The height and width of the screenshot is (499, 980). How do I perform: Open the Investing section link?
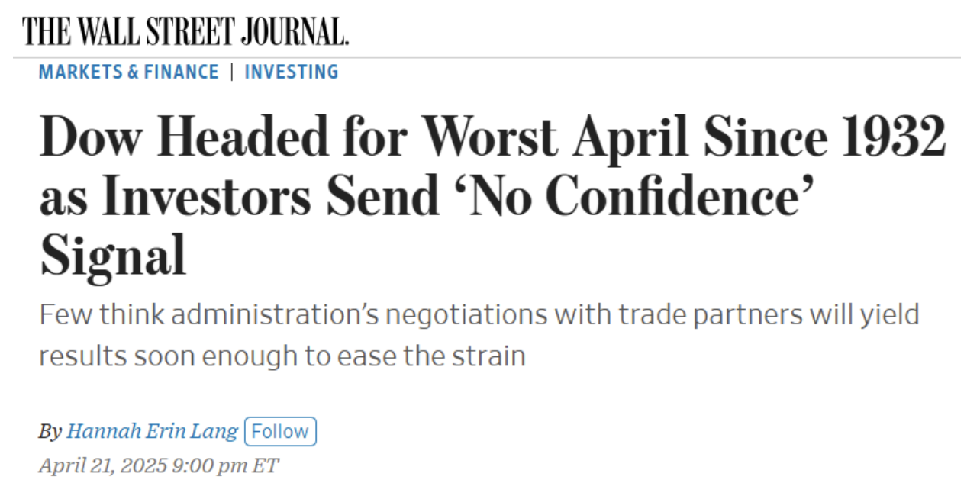click(292, 72)
